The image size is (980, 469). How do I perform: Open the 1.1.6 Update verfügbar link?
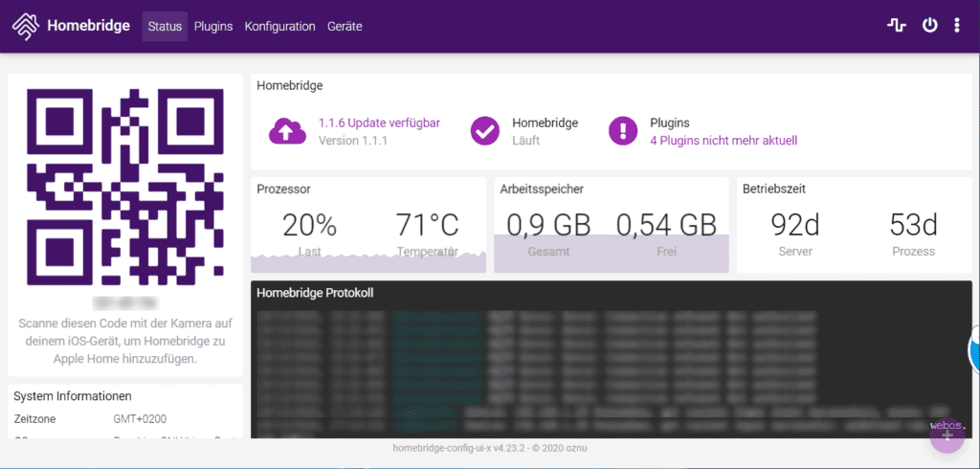(x=379, y=123)
